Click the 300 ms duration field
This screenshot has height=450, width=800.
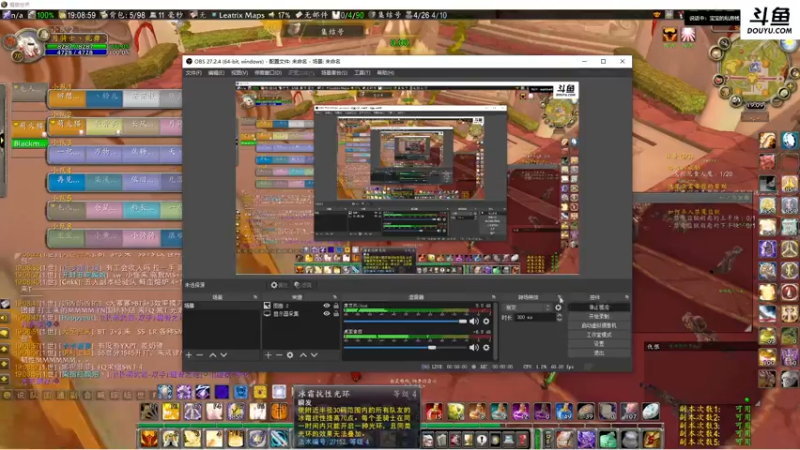pyautogui.click(x=534, y=317)
